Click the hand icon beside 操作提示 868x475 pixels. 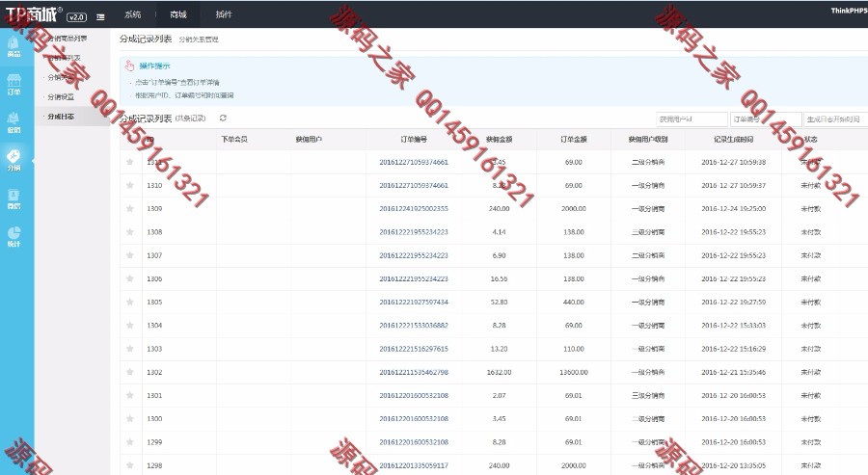pos(129,66)
